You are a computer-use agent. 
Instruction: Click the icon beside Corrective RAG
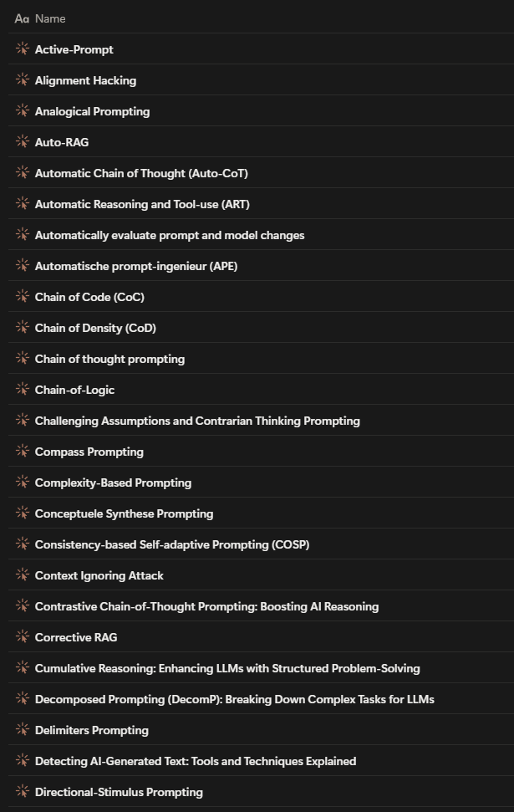click(23, 637)
